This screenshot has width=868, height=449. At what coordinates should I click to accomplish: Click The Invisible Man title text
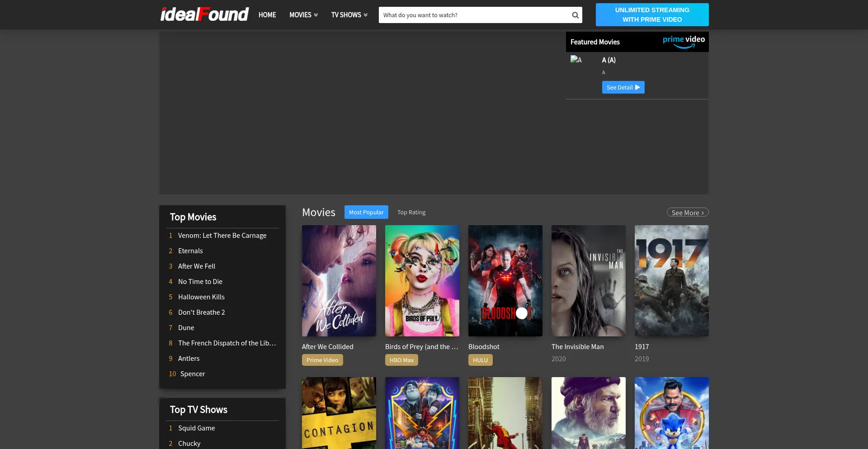click(578, 347)
